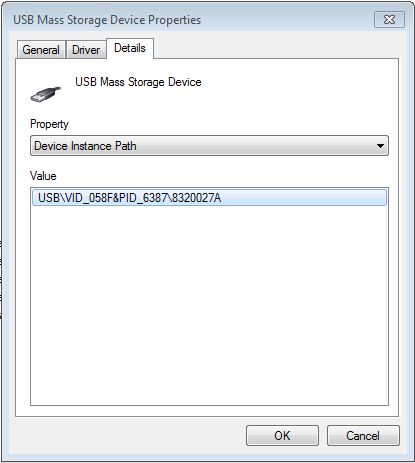Close the Properties dialog with X
Image resolution: width=415 pixels, height=463 pixels.
coord(389,20)
